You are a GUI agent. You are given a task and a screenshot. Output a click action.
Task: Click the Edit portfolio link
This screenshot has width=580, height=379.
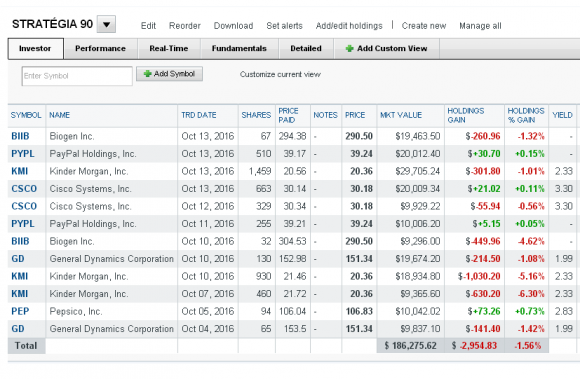coord(148,26)
